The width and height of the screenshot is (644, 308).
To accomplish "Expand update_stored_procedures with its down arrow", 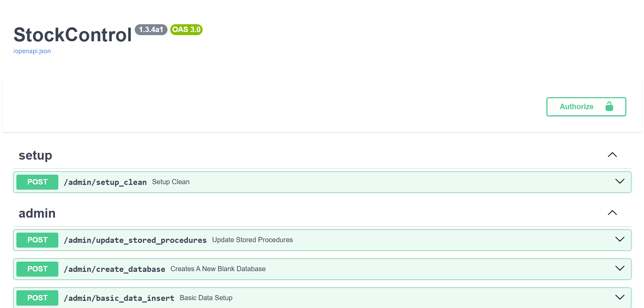I will click(619, 239).
